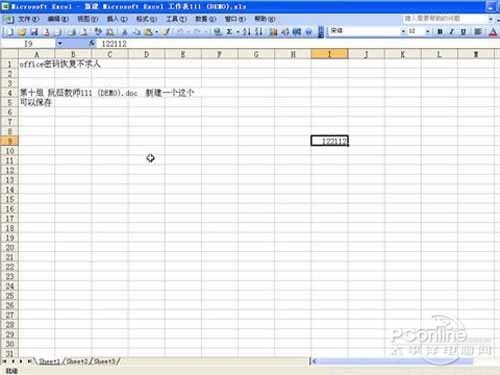This screenshot has height=375, width=500.
Task: Click the Sort Ascending icon
Action: point(246,32)
